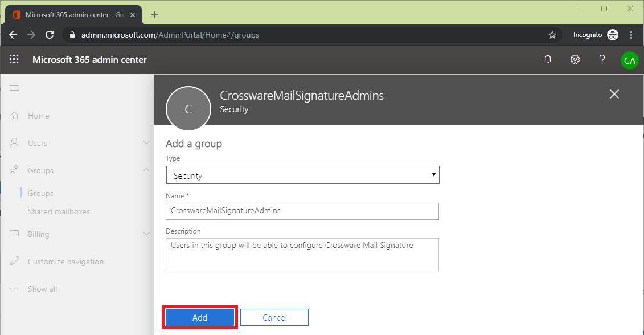This screenshot has height=335, width=644.
Task: Click inside the Description text area
Action: point(302,255)
